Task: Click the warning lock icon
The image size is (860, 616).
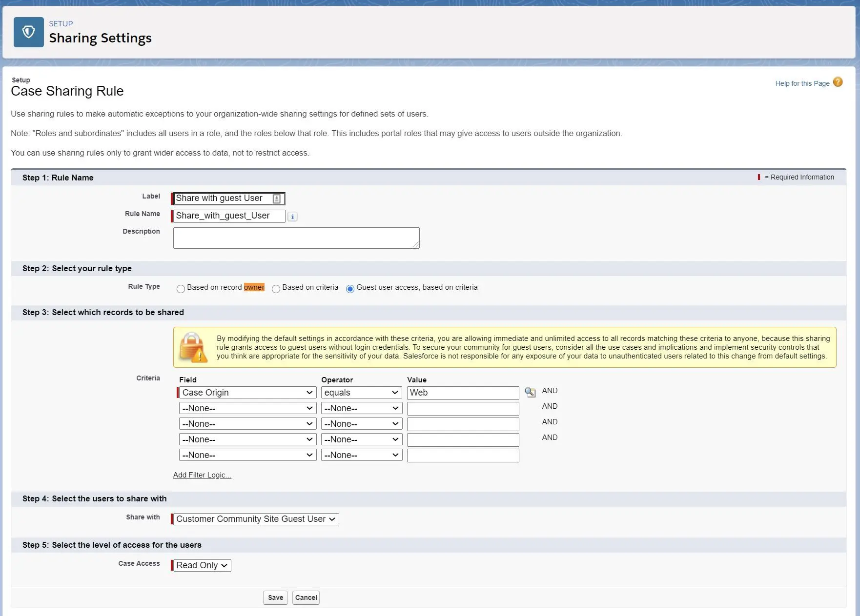Action: tap(193, 347)
